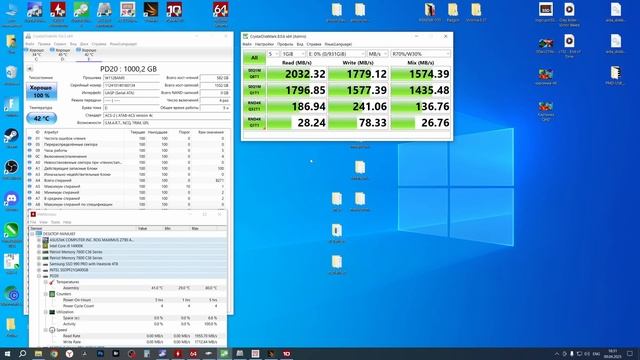Viewport: 640px width, 360px height.
Task: Select the C: disk tab in CrystalDiskInfo
Action: pos(36,54)
